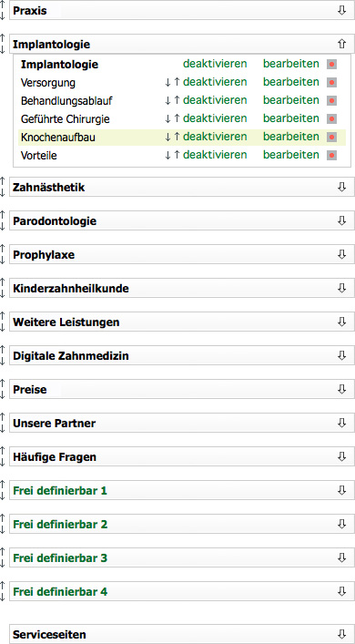Viewport: 355px width, 644px height.
Task: Expand the Praxis section with its down arrow
Action: coord(341,10)
